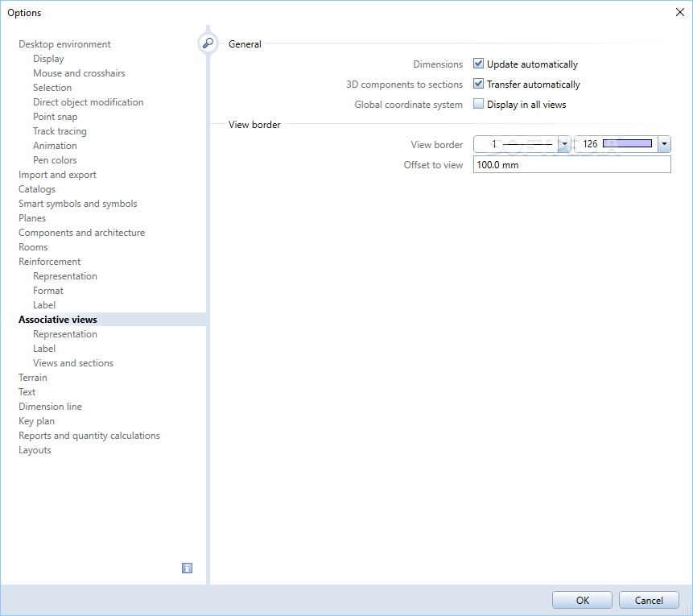Go to Reports and quantity calculations
Image resolution: width=693 pixels, height=616 pixels.
(x=89, y=436)
